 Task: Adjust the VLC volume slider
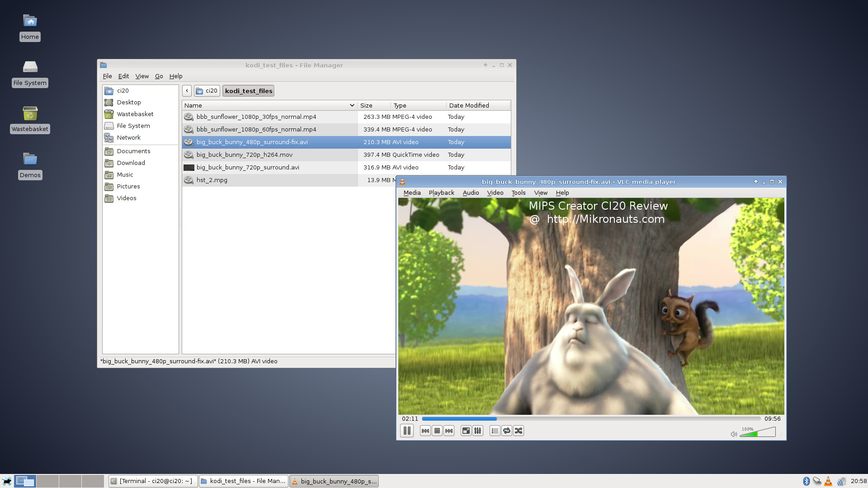click(x=758, y=432)
